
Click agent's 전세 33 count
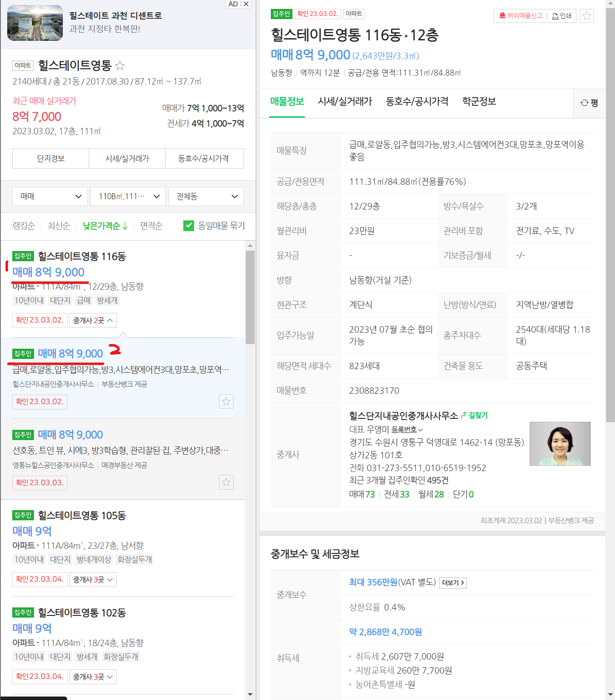[x=396, y=494]
